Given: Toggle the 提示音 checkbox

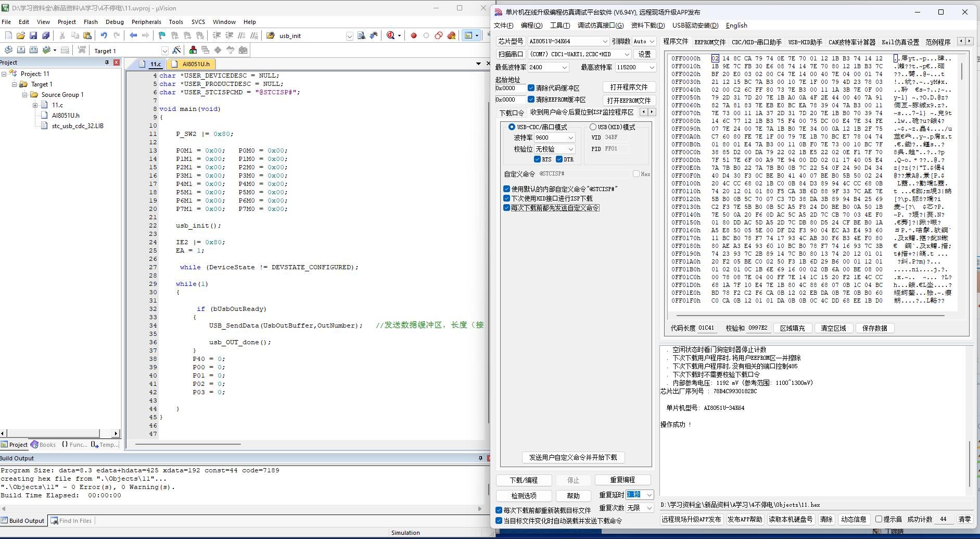Looking at the screenshot, I should [879, 519].
